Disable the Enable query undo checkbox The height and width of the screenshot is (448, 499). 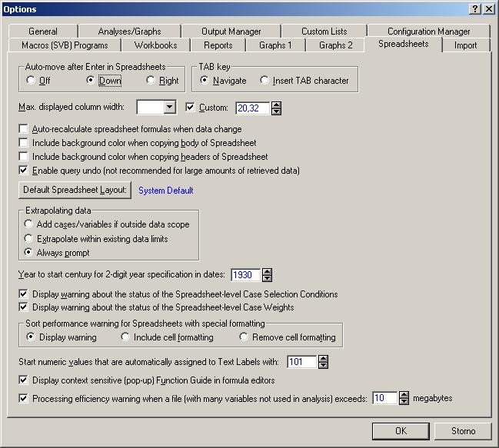(23, 171)
